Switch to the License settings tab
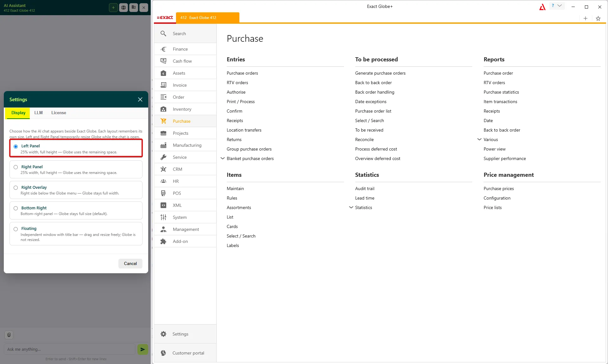This screenshot has height=364, width=608. 59,113
